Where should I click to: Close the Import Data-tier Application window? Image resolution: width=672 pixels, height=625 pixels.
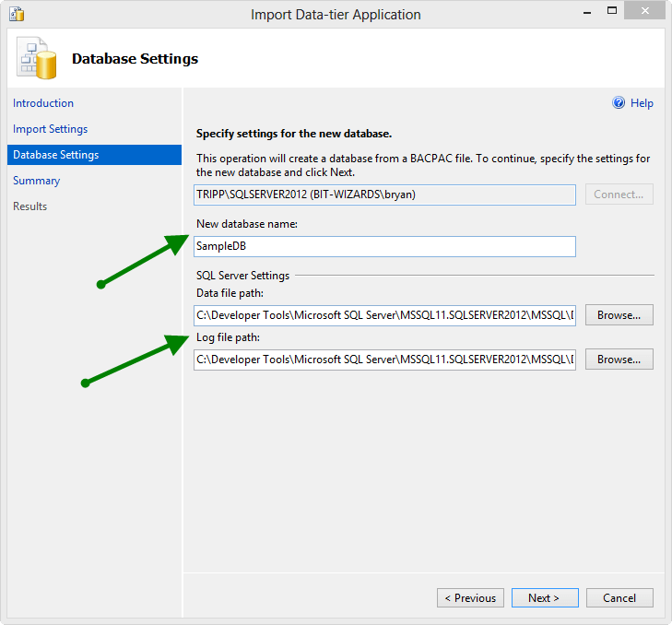[x=644, y=11]
